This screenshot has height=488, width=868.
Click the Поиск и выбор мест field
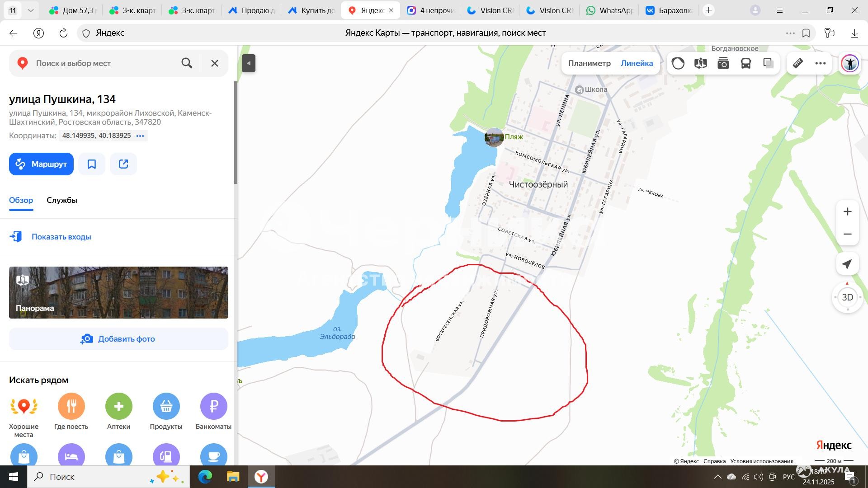tap(104, 63)
